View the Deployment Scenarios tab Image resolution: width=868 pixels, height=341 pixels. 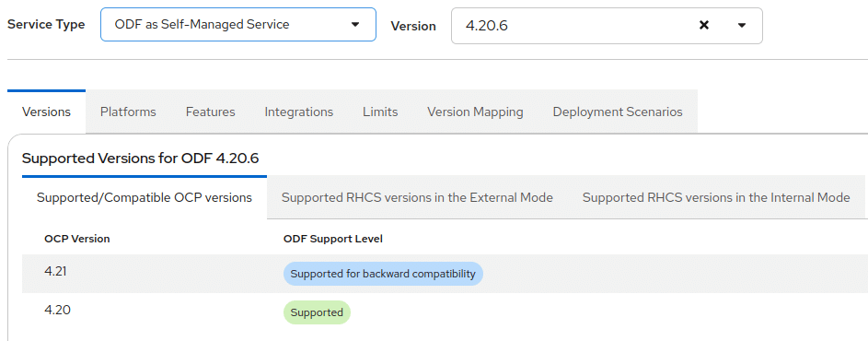[618, 112]
